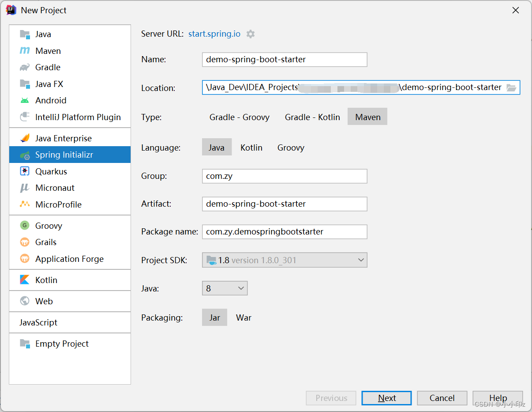Click the Groovy green circle icon
The height and width of the screenshot is (412, 532).
point(25,226)
